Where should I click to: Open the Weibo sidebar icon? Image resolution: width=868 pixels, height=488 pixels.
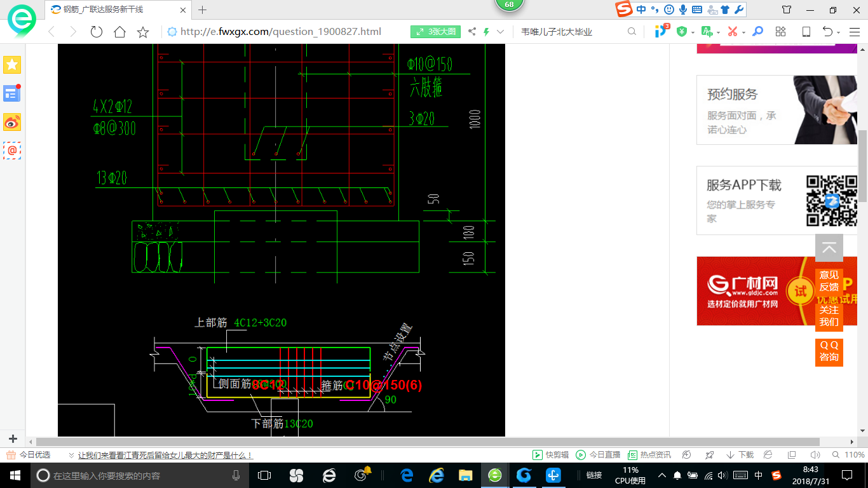pos(12,122)
